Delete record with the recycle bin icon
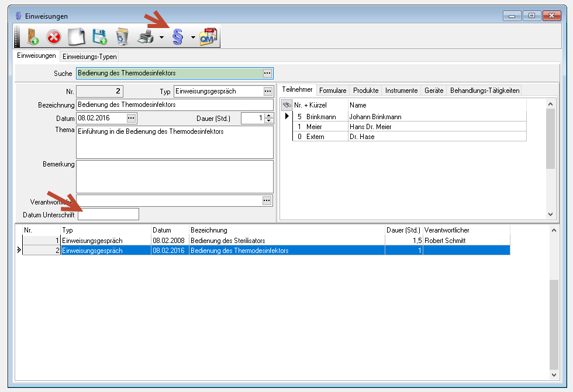Viewport: 573px width, 392px height. [122, 37]
